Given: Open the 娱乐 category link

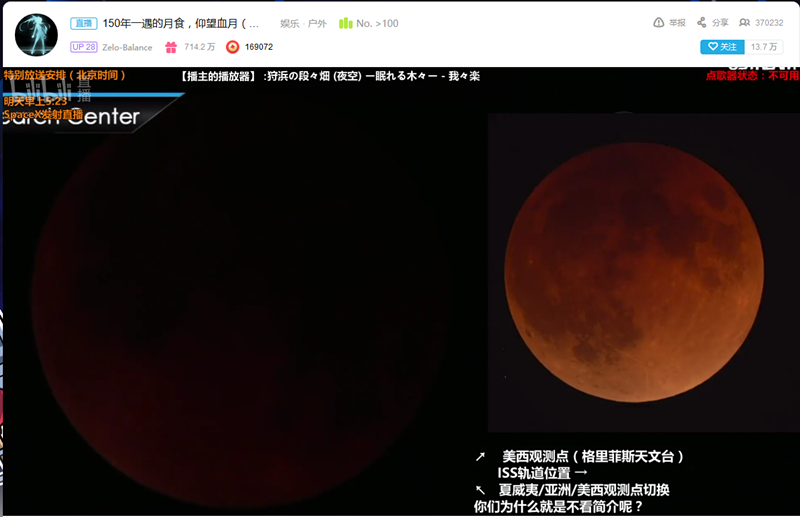Looking at the screenshot, I should [289, 23].
